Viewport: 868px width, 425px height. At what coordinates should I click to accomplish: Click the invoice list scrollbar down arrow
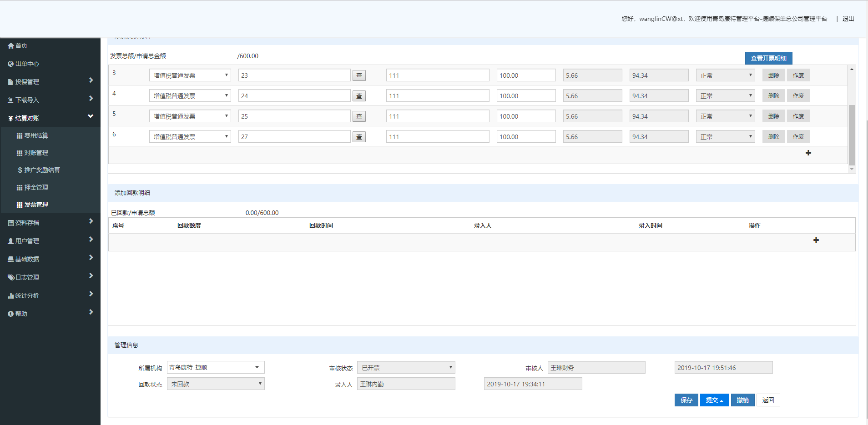click(852, 169)
